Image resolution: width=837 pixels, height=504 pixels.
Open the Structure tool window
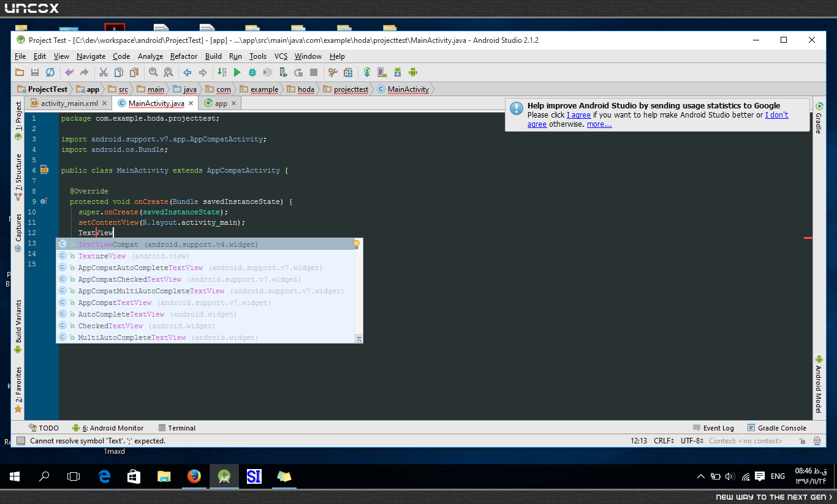pyautogui.click(x=18, y=178)
